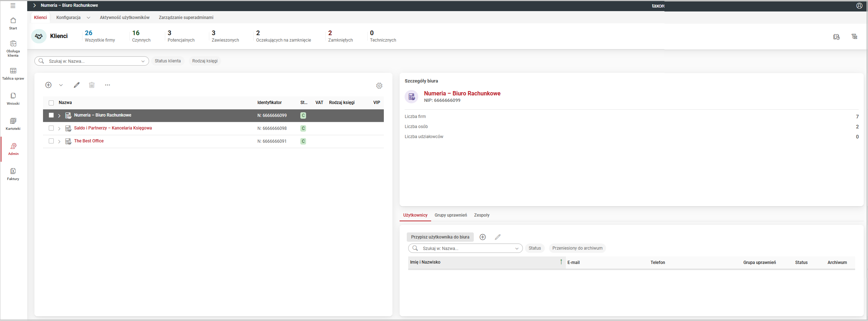Open client table settings gear
The height and width of the screenshot is (321, 868).
click(379, 86)
